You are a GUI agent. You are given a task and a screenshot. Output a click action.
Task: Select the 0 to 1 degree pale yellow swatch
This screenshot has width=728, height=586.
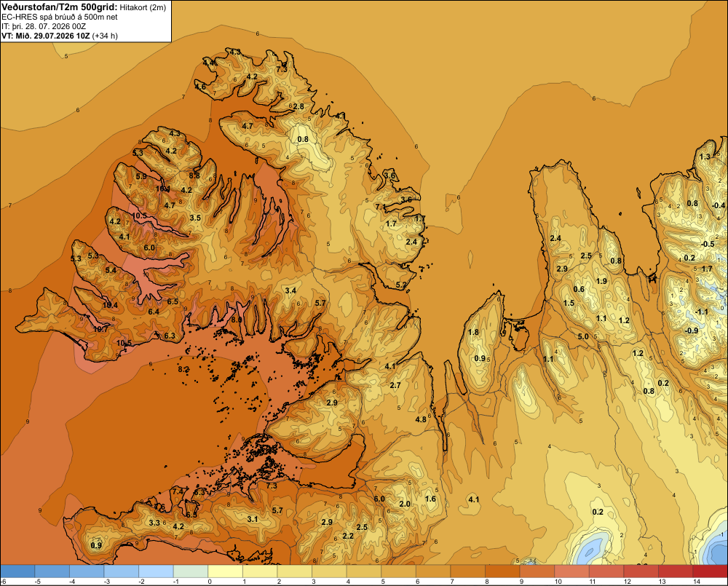(225, 571)
